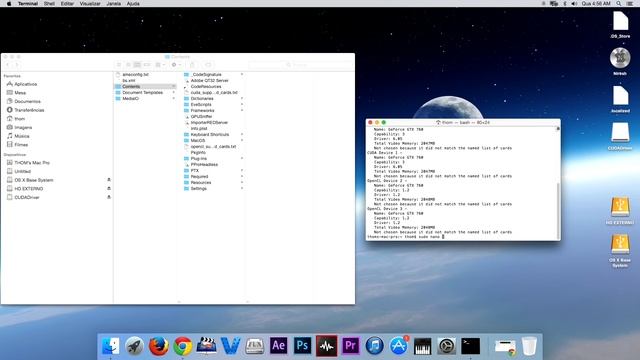640x360 pixels.
Task: Open System Preferences from dock
Action: pos(447,346)
